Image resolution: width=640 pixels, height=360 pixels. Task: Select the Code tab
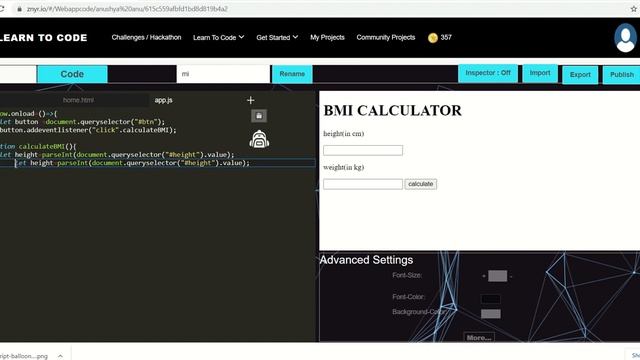(x=72, y=74)
